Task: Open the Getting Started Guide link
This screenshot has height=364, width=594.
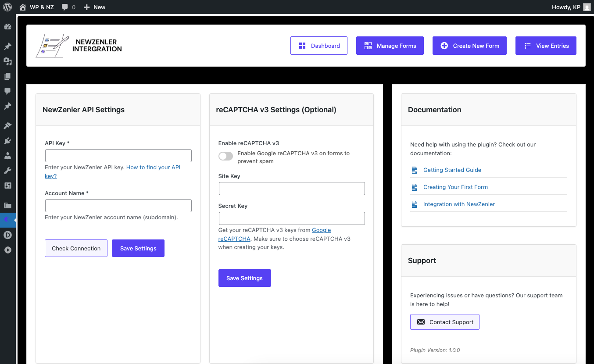Action: 452,170
